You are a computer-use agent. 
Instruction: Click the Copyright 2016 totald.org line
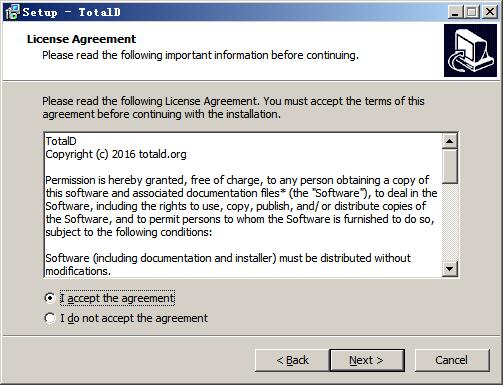116,154
